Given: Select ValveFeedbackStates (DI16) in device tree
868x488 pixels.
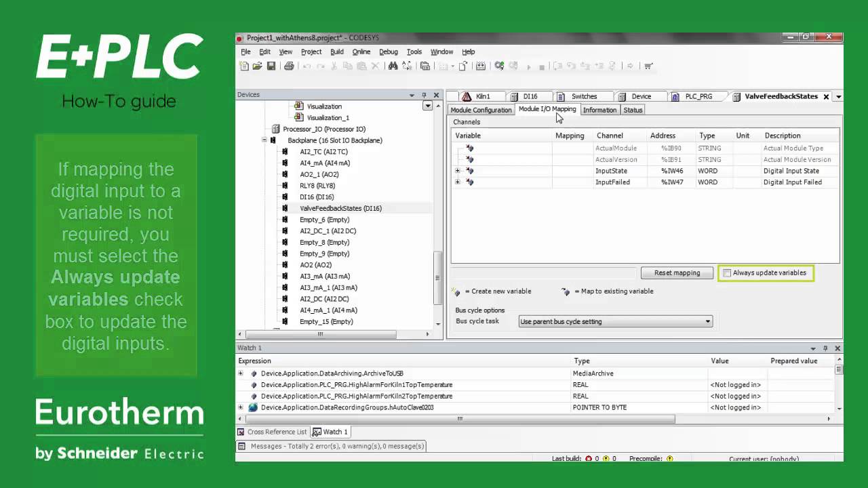Looking at the screenshot, I should point(340,208).
